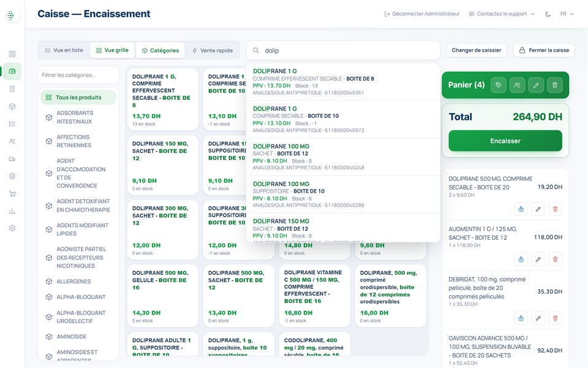Click the pencil icon in the Panier header
The image size is (588, 368).
coord(536,85)
